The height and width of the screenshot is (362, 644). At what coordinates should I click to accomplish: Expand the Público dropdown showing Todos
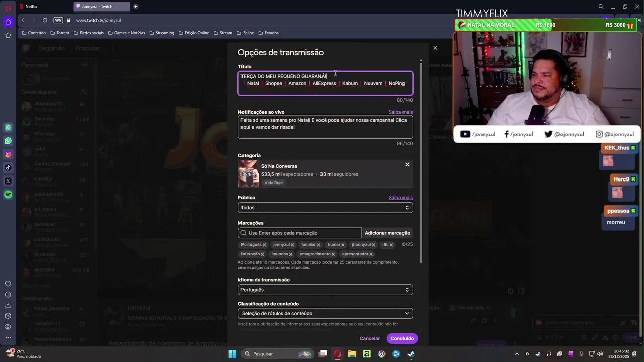coord(325,208)
